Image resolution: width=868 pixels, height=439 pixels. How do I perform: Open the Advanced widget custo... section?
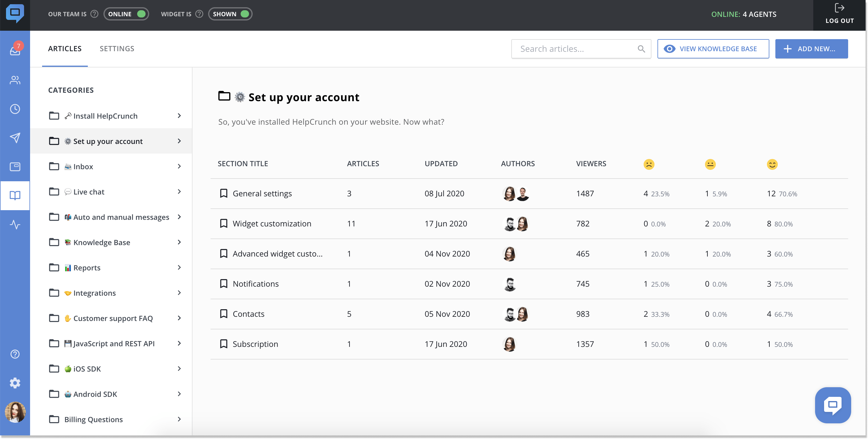click(x=278, y=254)
